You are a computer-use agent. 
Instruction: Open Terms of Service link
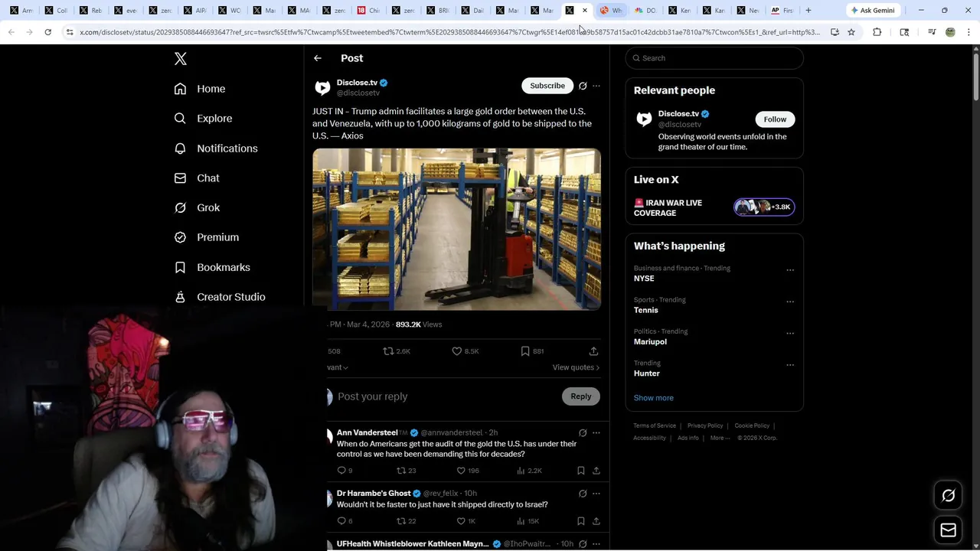click(655, 425)
